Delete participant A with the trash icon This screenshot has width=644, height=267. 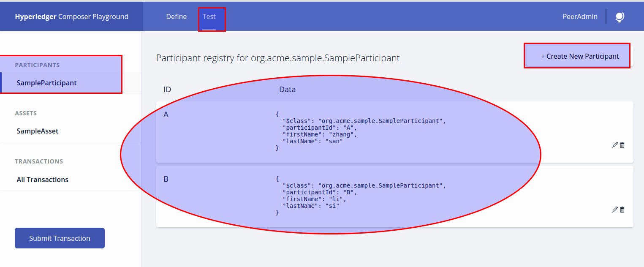click(622, 145)
